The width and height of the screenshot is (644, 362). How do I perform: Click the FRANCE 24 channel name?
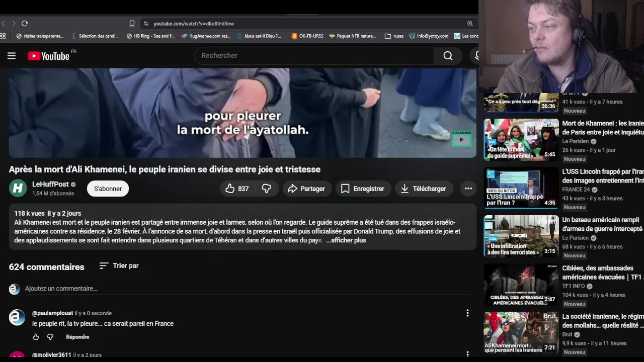(576, 190)
